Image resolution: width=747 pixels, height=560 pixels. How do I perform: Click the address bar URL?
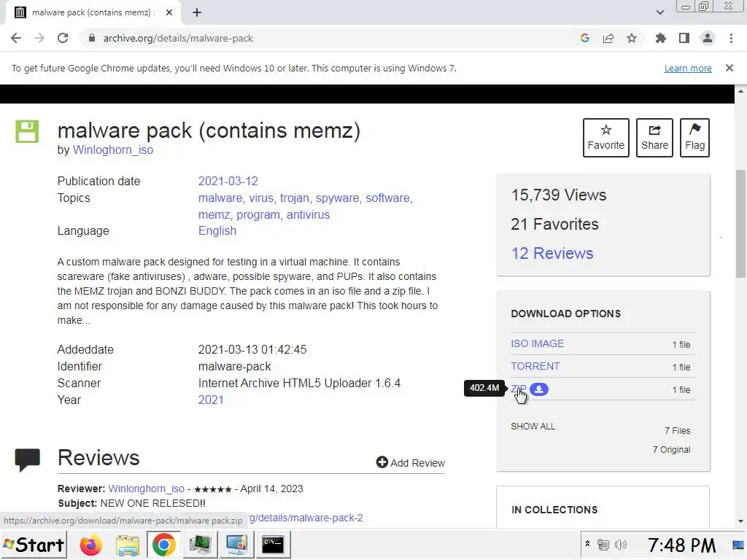[178, 38]
